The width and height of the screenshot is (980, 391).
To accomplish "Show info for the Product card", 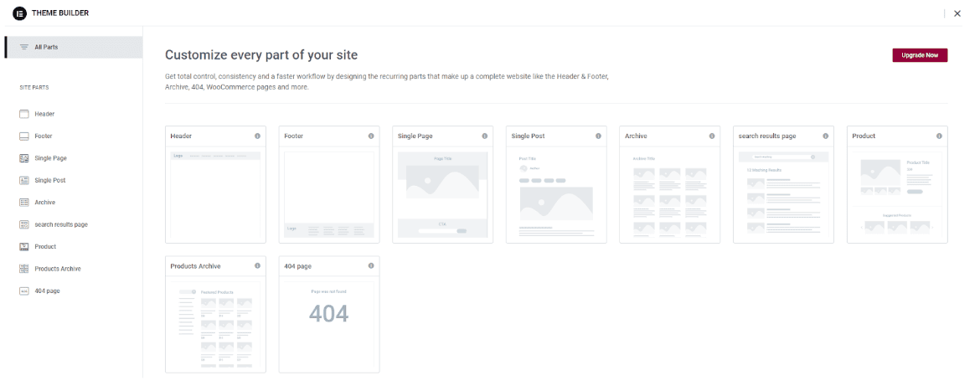I will click(x=939, y=136).
